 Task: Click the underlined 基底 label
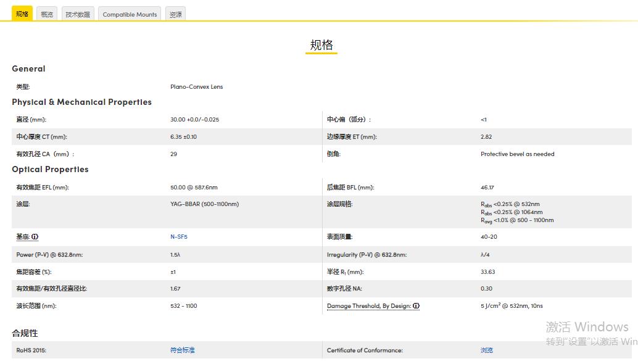tap(23, 236)
